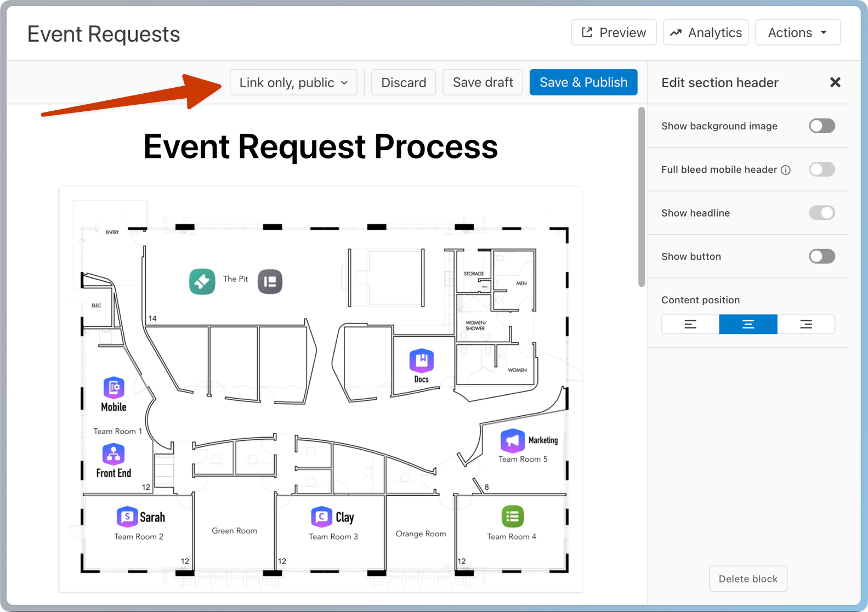868x612 pixels.
Task: Enable Show background image toggle
Action: coord(821,126)
